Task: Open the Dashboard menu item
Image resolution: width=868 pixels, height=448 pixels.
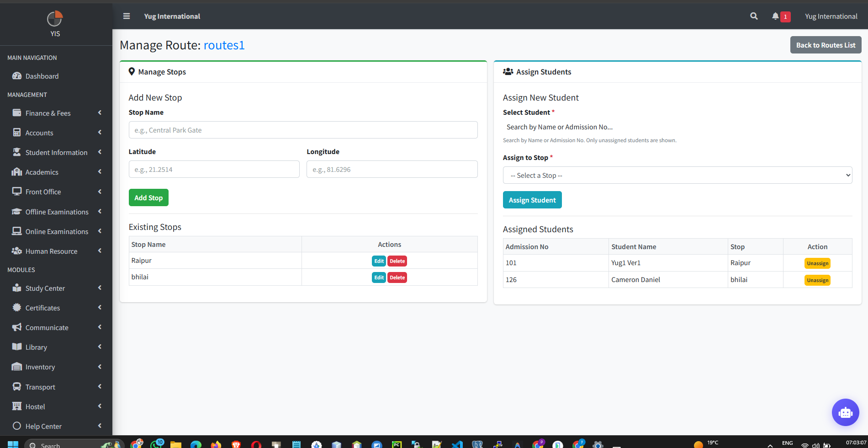Action: pos(42,76)
